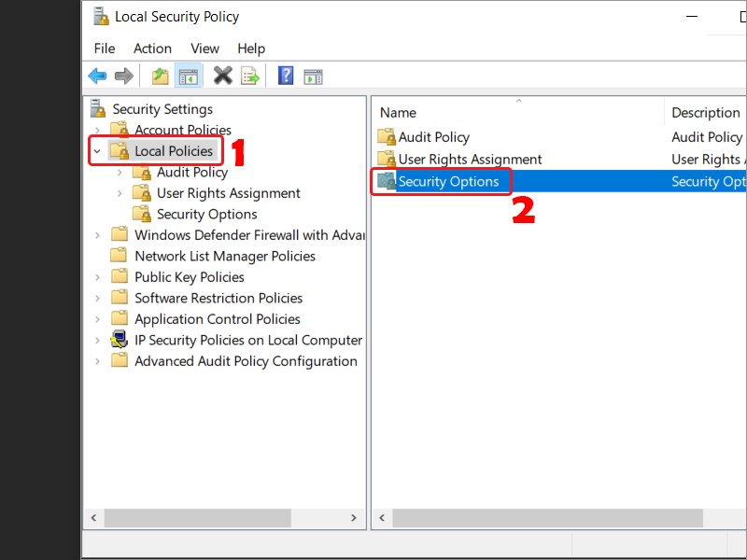Expand the Audit Policy tree node
Viewport: 747px width, 560px height.
pos(120,172)
